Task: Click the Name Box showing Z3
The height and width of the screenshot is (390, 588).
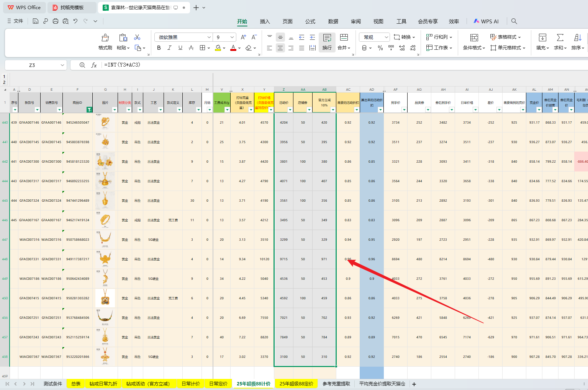Action: [32, 65]
